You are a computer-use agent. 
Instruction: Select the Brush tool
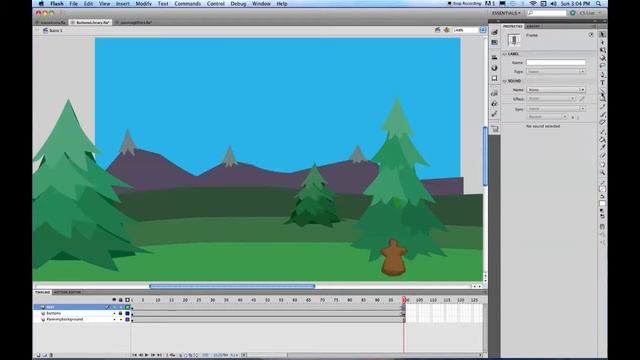tap(602, 114)
